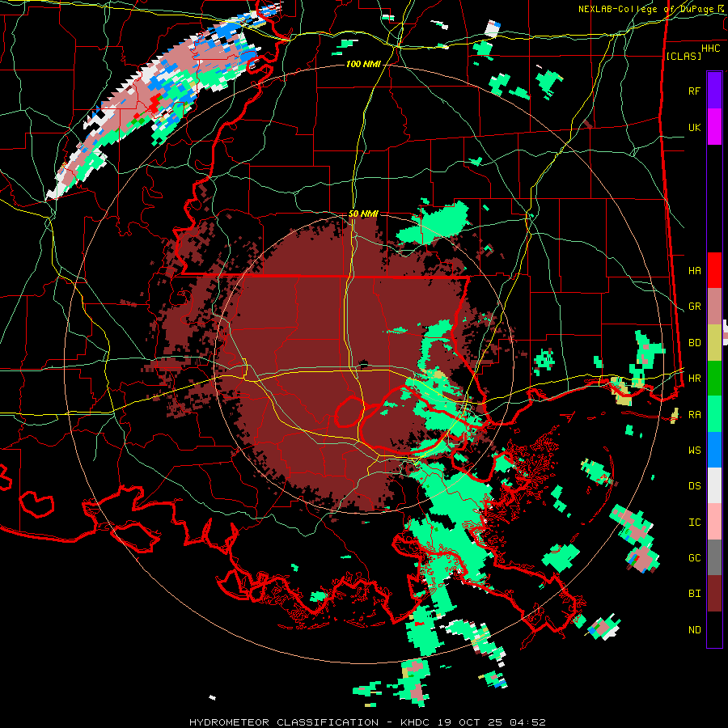The image size is (728, 728).
Task: Click the GC legend label
Action: pos(694,558)
